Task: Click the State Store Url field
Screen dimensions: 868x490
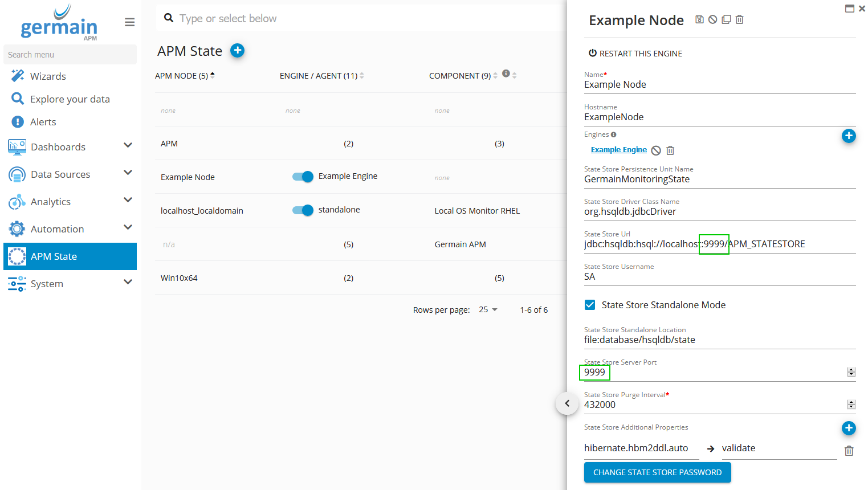Action: [719, 244]
